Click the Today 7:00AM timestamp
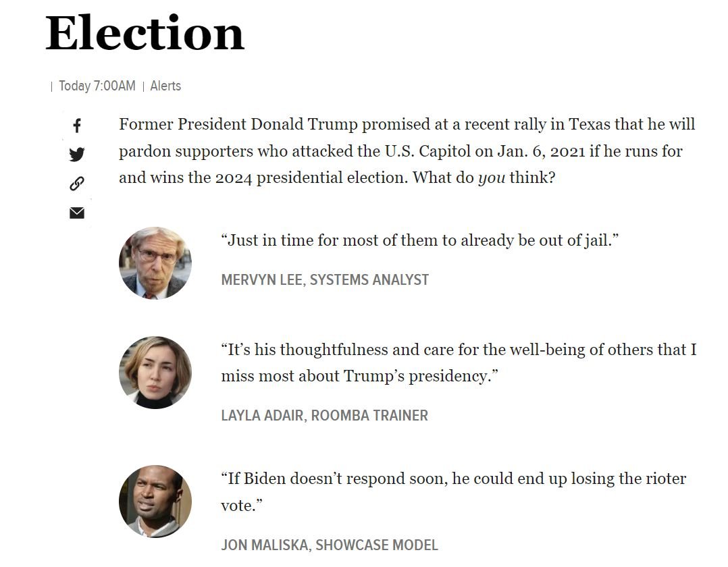The image size is (728, 567). click(x=97, y=86)
